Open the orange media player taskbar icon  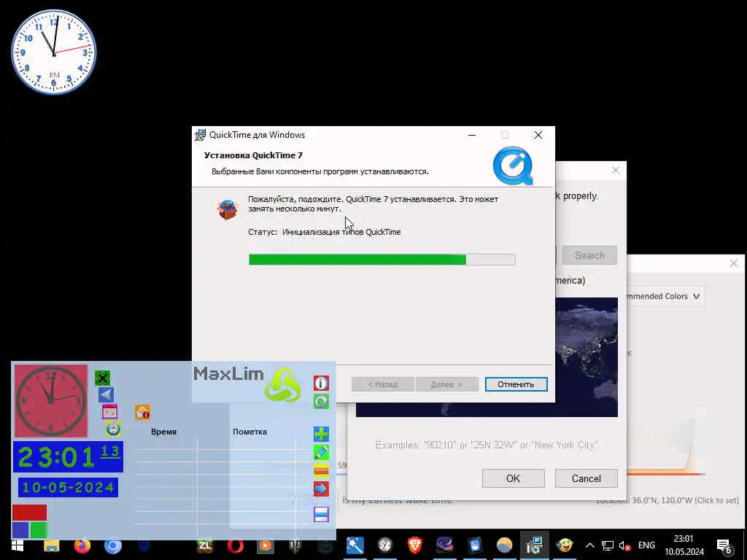[266, 545]
